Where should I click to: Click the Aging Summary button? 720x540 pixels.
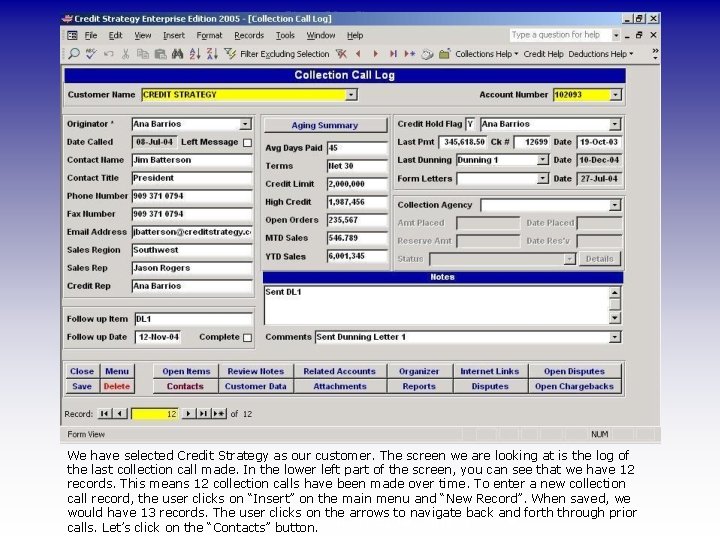325,125
